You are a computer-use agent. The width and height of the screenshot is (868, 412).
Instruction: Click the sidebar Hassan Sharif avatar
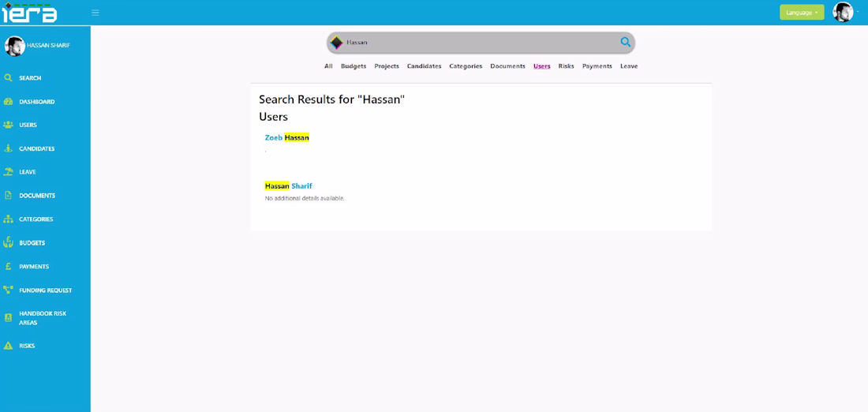tap(15, 46)
